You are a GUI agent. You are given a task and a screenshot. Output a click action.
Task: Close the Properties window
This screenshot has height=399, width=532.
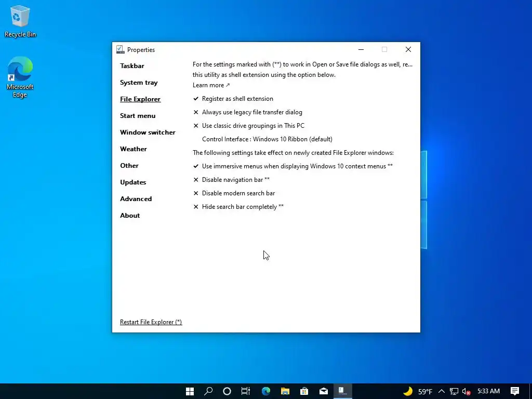pyautogui.click(x=408, y=49)
